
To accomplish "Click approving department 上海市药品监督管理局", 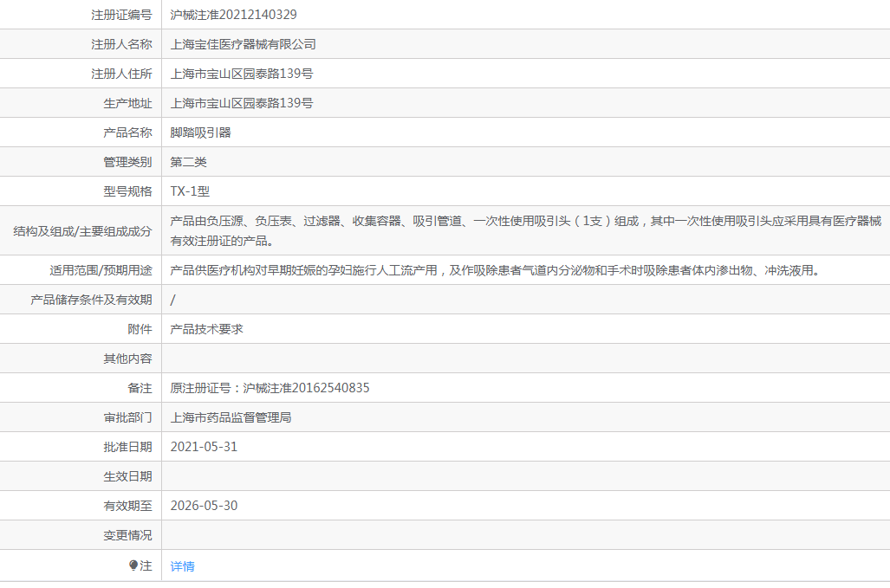I will (x=231, y=417).
